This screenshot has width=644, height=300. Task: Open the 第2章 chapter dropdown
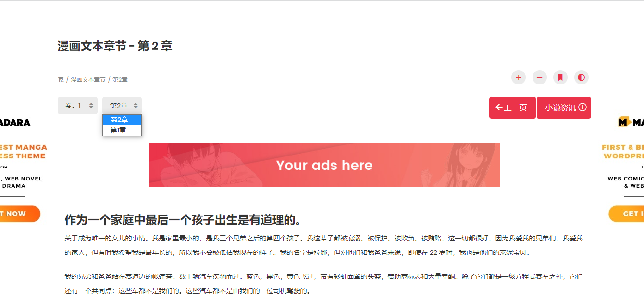click(122, 106)
